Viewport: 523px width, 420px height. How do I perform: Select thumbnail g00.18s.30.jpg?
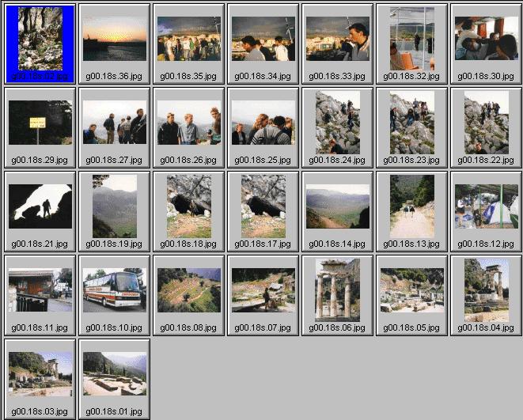(x=486, y=40)
